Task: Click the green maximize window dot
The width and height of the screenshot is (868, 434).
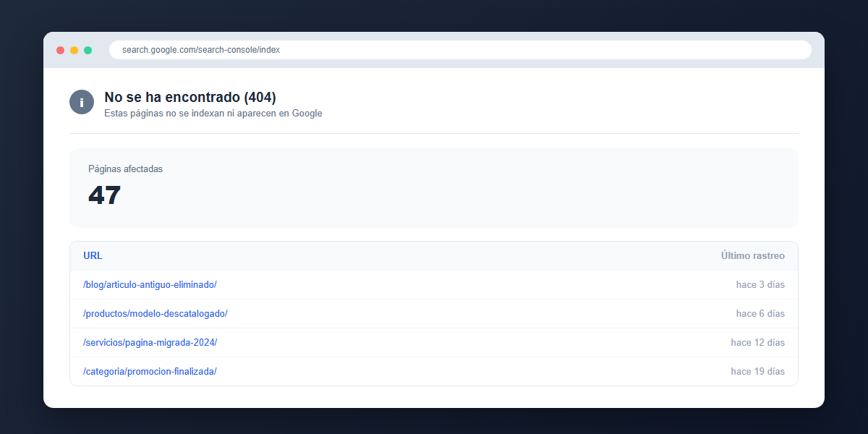Action: (88, 50)
